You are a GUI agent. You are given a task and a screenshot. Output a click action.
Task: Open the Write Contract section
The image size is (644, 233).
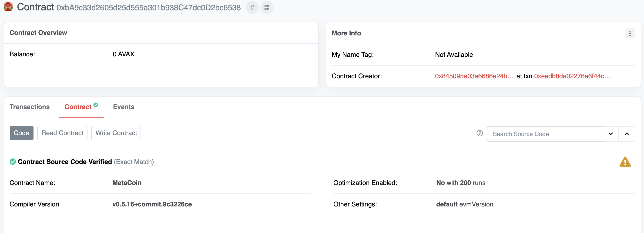(116, 133)
